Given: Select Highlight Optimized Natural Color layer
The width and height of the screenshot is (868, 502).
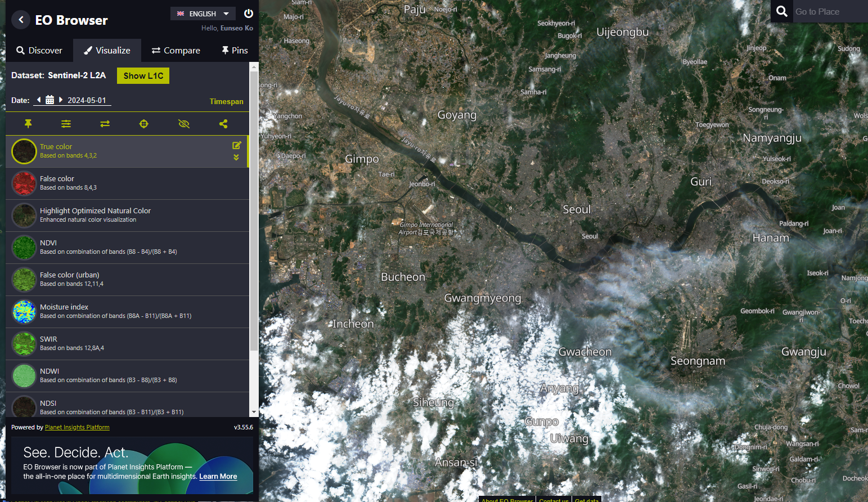Looking at the screenshot, I should pyautogui.click(x=127, y=216).
